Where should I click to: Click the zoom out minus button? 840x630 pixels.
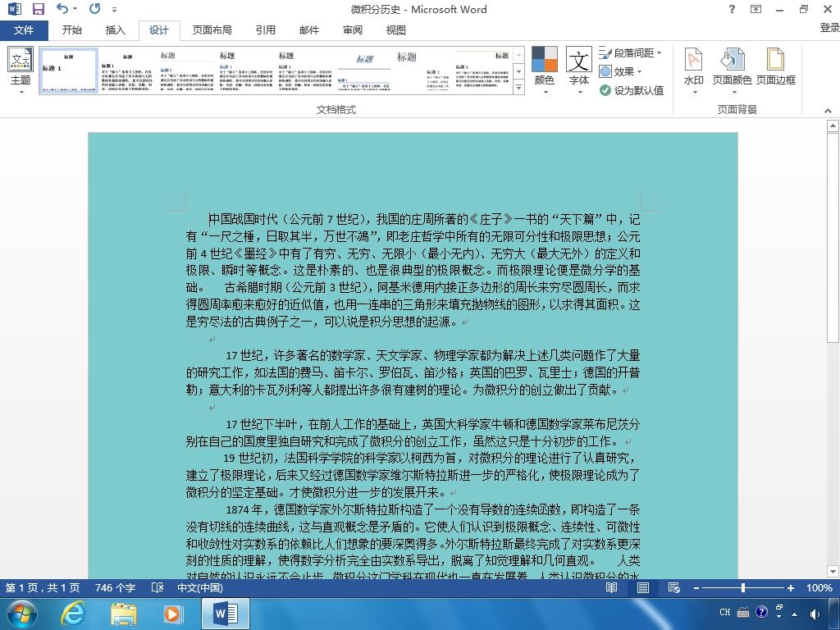point(696,588)
